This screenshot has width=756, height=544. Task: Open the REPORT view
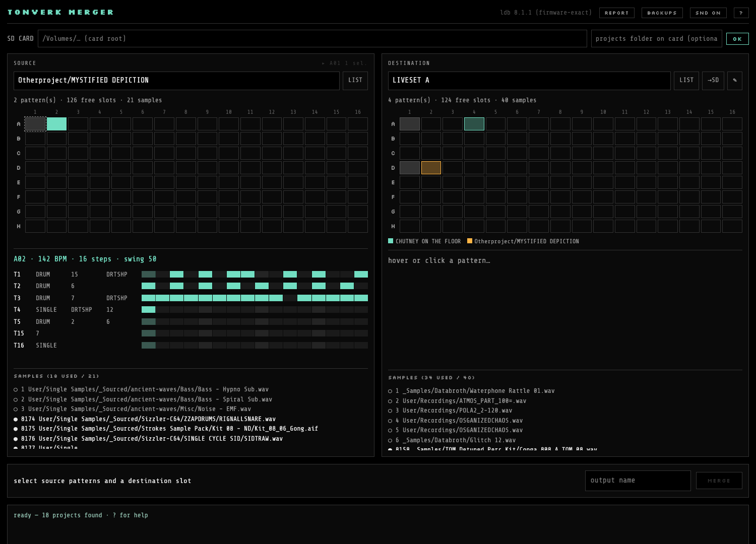pyautogui.click(x=617, y=13)
